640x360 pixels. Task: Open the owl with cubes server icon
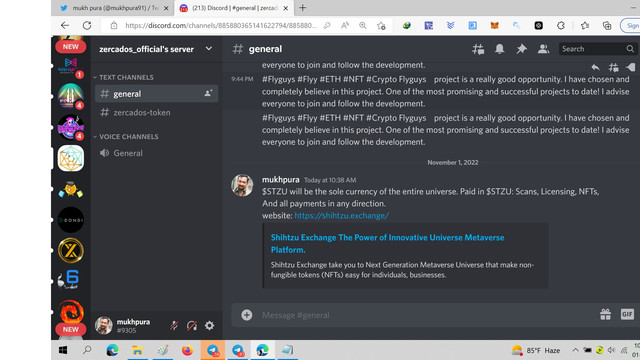click(71, 189)
